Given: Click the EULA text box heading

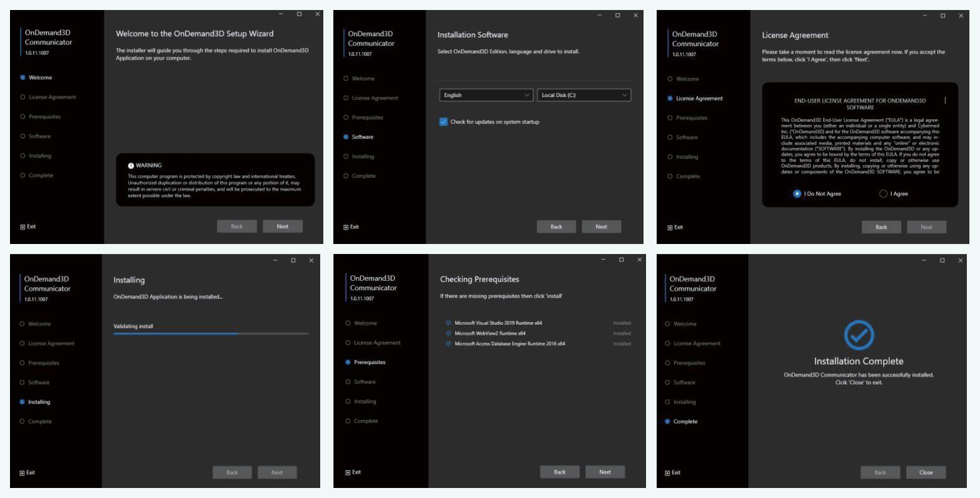Looking at the screenshot, I should tap(860, 104).
